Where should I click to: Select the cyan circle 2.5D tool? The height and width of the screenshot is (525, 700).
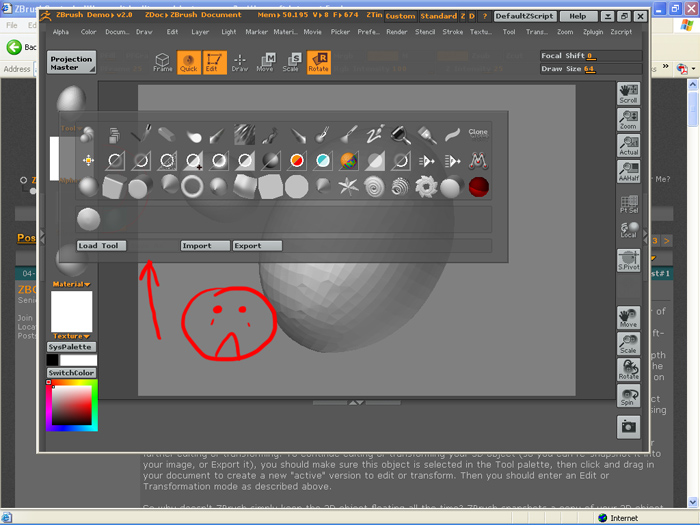322,161
